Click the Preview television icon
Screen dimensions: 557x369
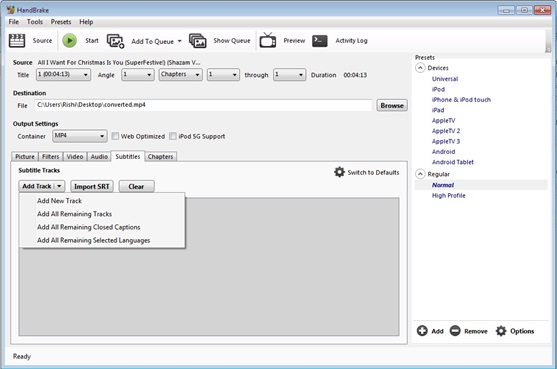coord(267,40)
